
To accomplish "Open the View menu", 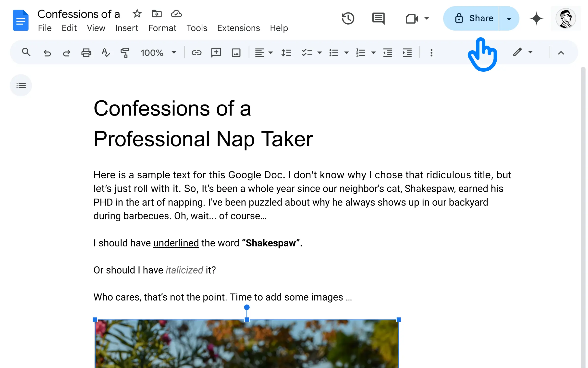I will point(96,28).
